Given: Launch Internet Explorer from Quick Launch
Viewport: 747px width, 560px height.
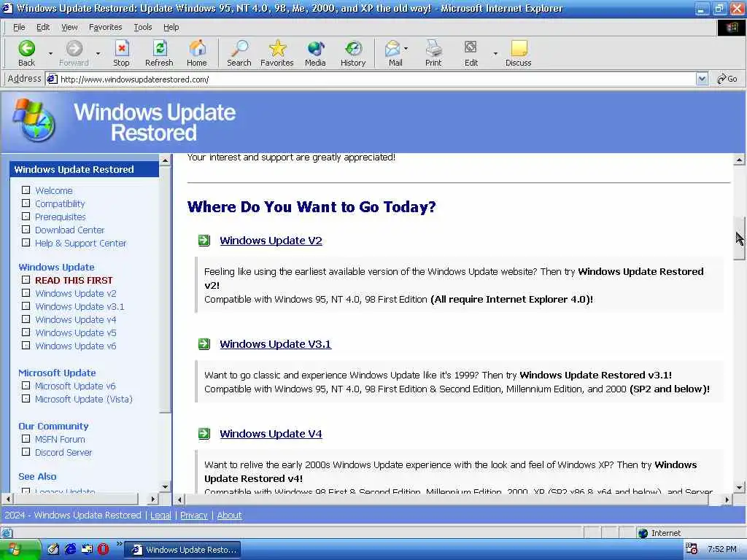Looking at the screenshot, I should pos(71,549).
